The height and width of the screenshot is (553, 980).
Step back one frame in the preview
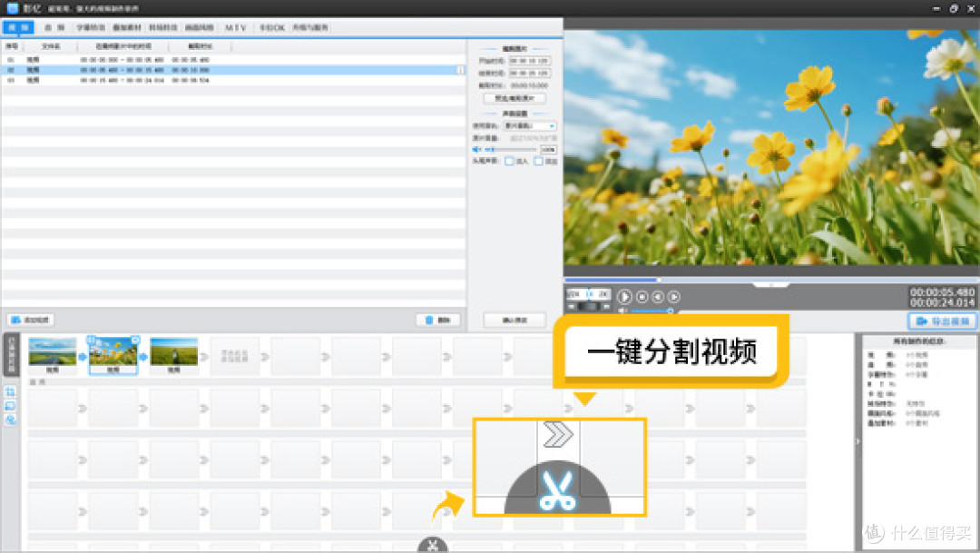(x=658, y=297)
